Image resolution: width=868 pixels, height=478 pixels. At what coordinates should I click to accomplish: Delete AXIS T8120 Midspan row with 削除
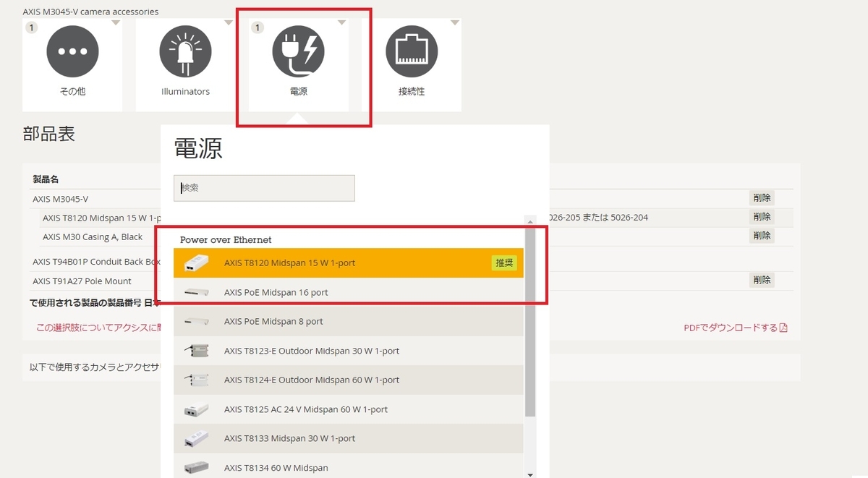coord(762,216)
